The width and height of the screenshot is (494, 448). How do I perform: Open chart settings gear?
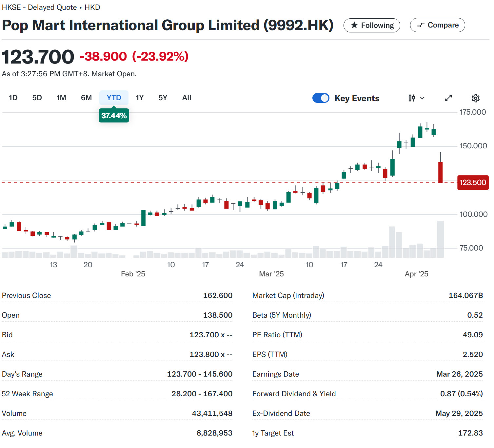click(476, 98)
